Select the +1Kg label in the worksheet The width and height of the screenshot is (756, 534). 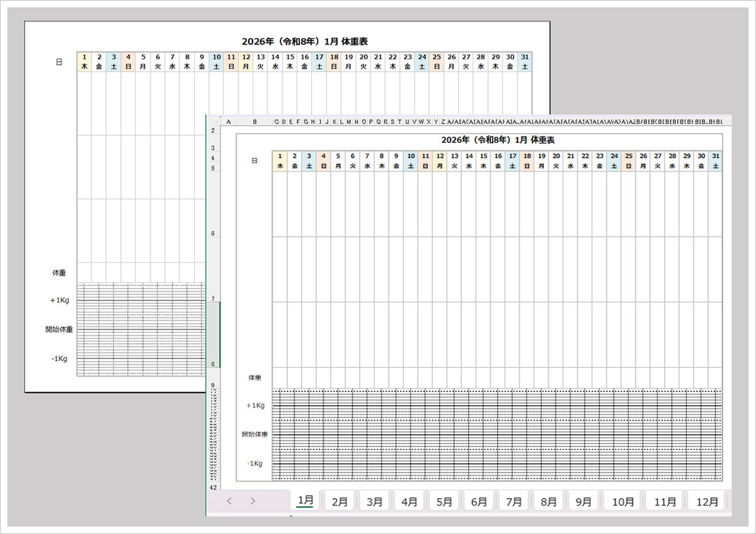(255, 406)
